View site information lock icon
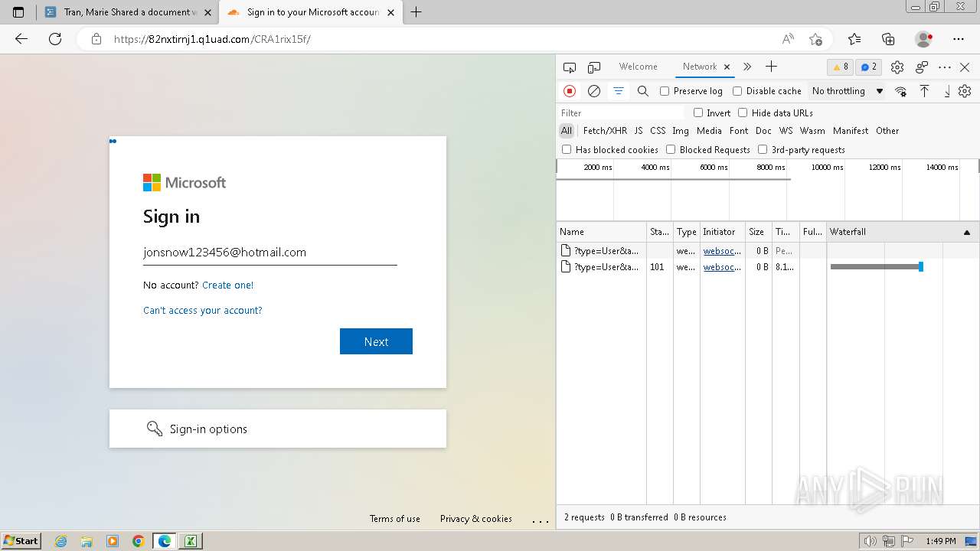Image resolution: width=980 pixels, height=551 pixels. [96, 39]
